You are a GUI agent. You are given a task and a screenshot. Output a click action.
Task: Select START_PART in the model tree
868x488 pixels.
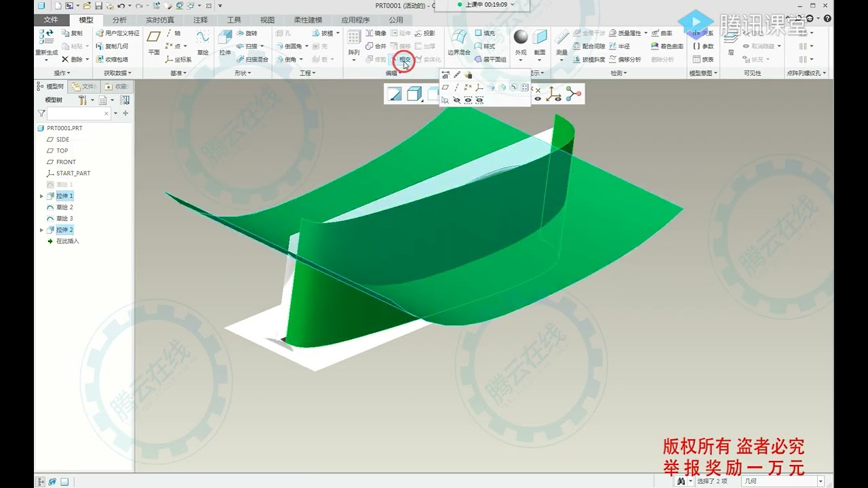tap(73, 174)
